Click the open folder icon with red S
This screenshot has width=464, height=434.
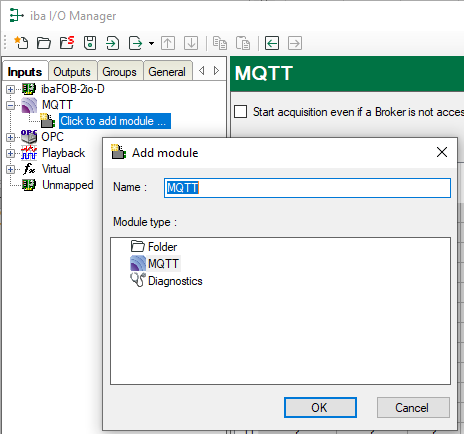[x=67, y=43]
